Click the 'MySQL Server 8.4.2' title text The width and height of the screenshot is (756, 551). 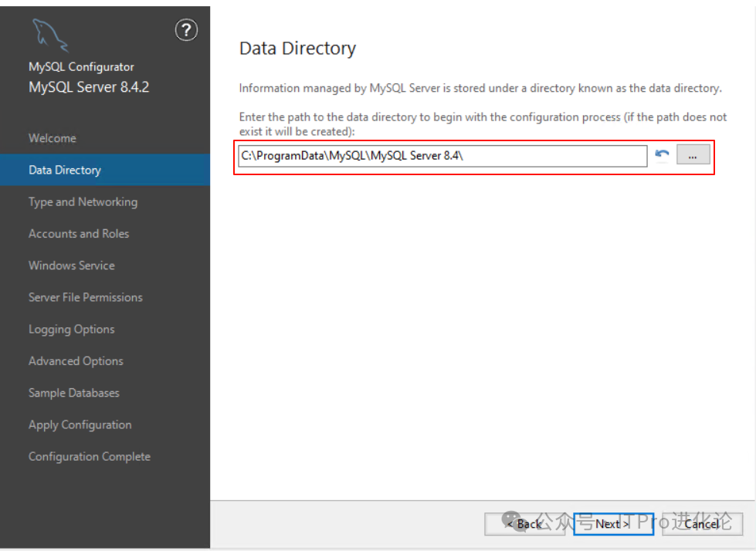[x=89, y=87]
